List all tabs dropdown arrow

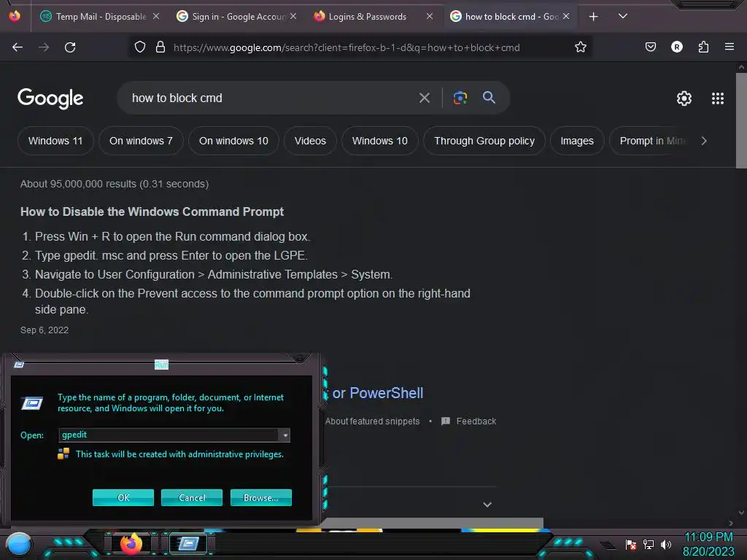click(623, 16)
